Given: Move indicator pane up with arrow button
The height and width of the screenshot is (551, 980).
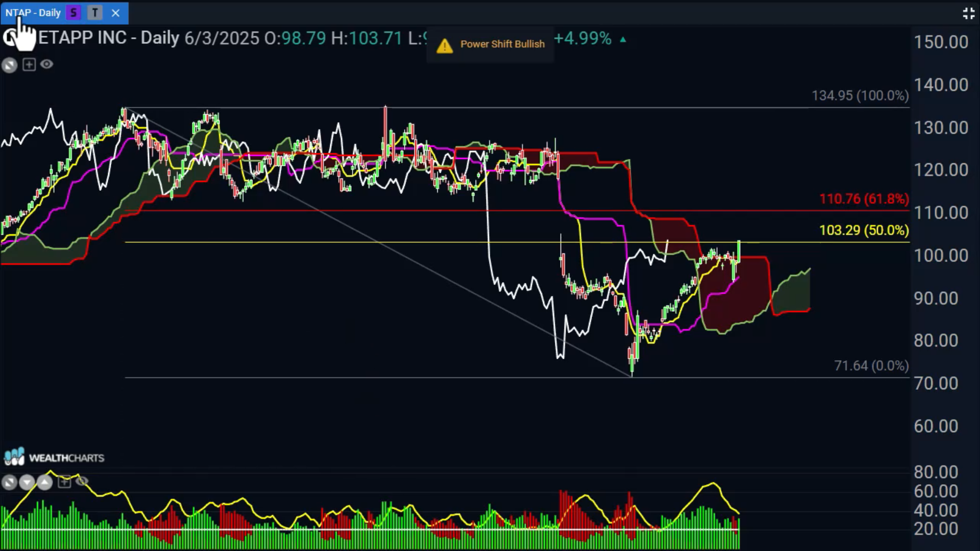Looking at the screenshot, I should tap(45, 482).
